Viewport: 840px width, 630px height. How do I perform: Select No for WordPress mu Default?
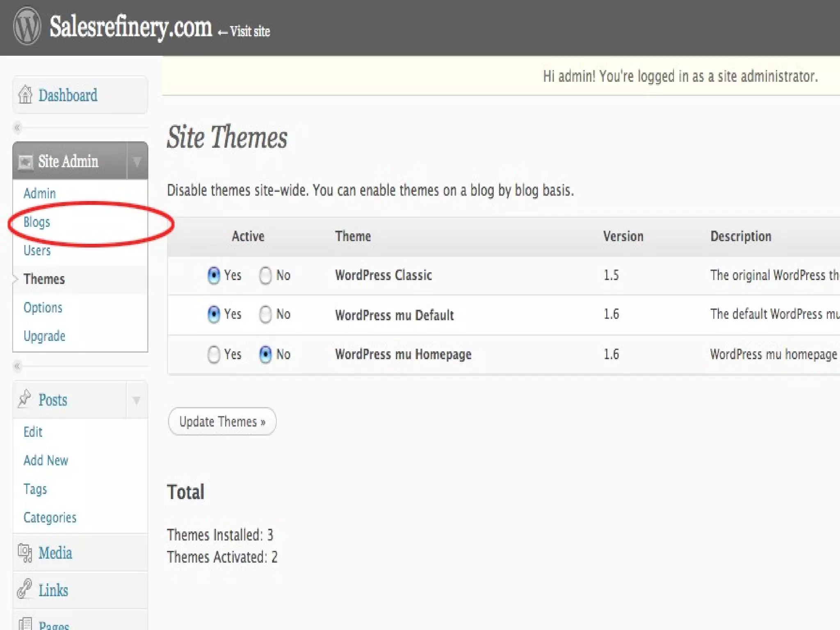[x=265, y=315]
